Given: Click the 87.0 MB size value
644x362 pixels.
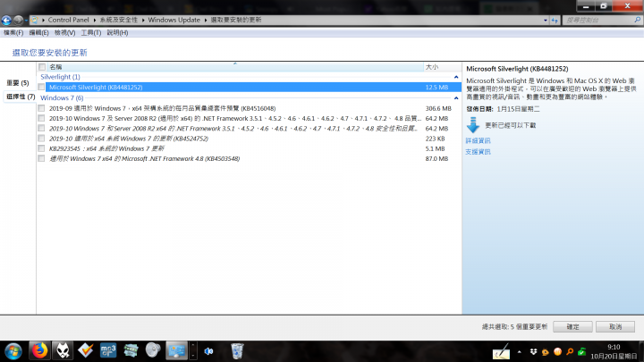Looking at the screenshot, I should pos(436,158).
